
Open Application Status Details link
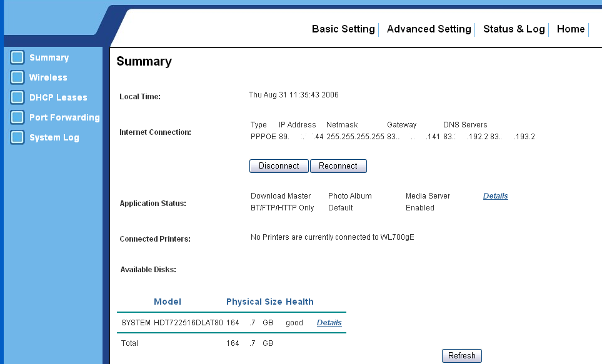pos(495,196)
